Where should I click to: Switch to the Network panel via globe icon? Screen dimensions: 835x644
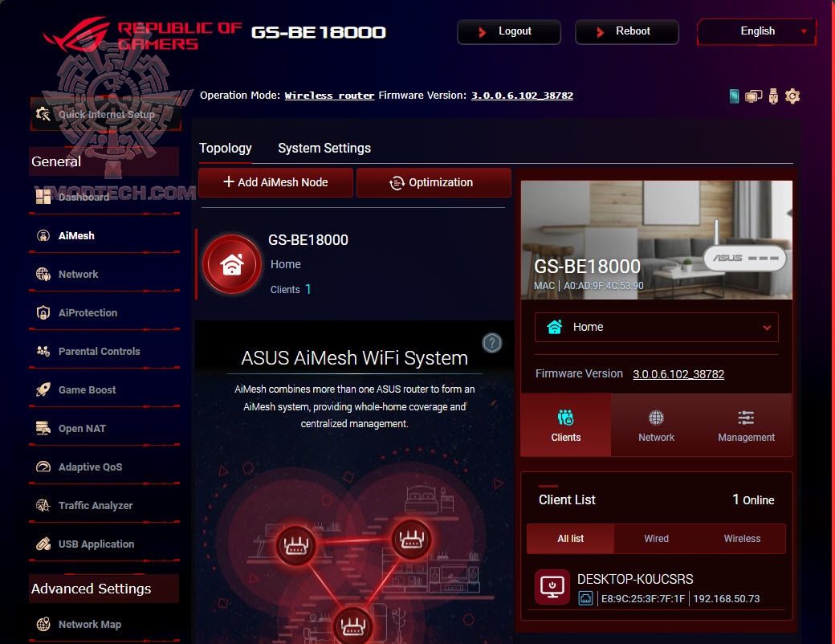(x=656, y=425)
